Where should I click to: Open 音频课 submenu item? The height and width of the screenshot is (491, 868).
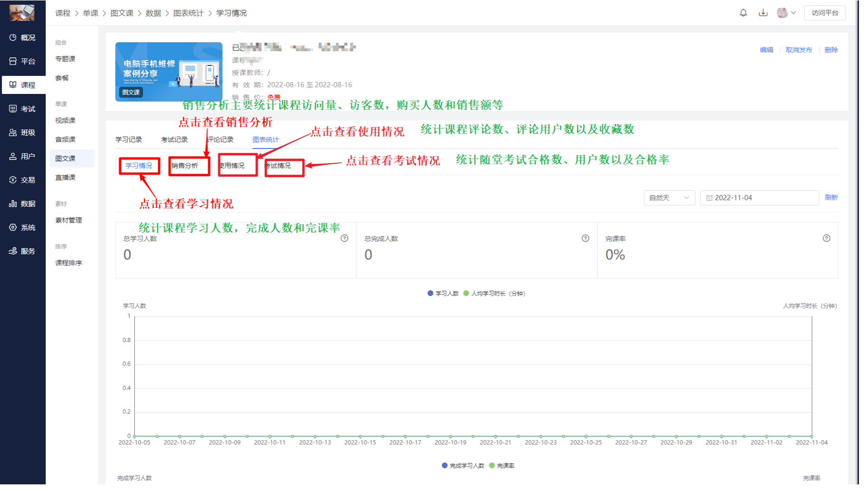(x=65, y=139)
